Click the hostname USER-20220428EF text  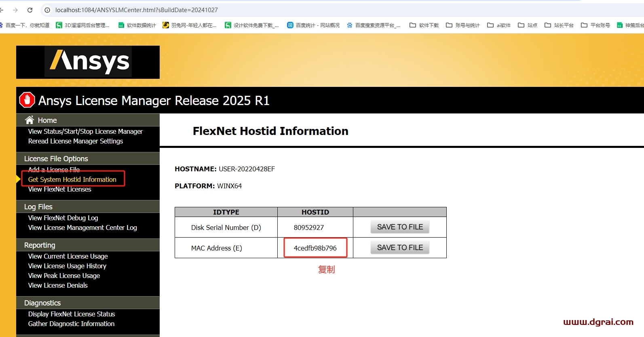tap(247, 169)
